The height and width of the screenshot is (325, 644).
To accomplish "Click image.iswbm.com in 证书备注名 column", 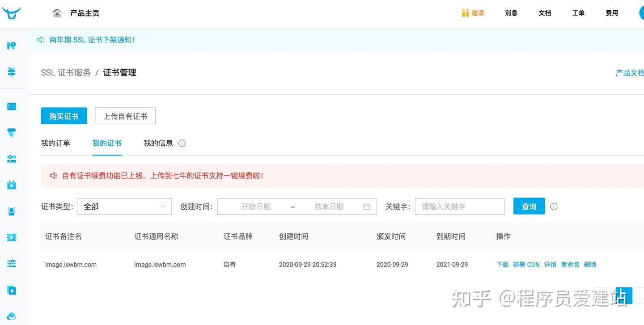I will [x=71, y=265].
